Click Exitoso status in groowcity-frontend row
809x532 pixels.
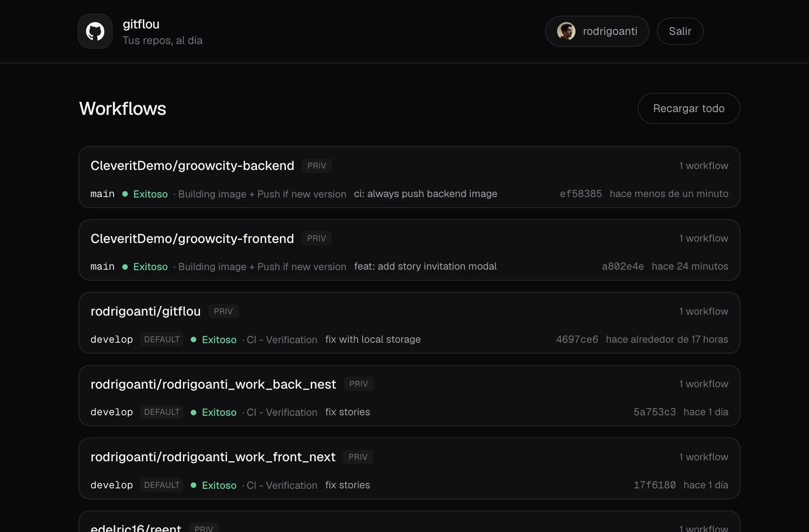(x=150, y=267)
